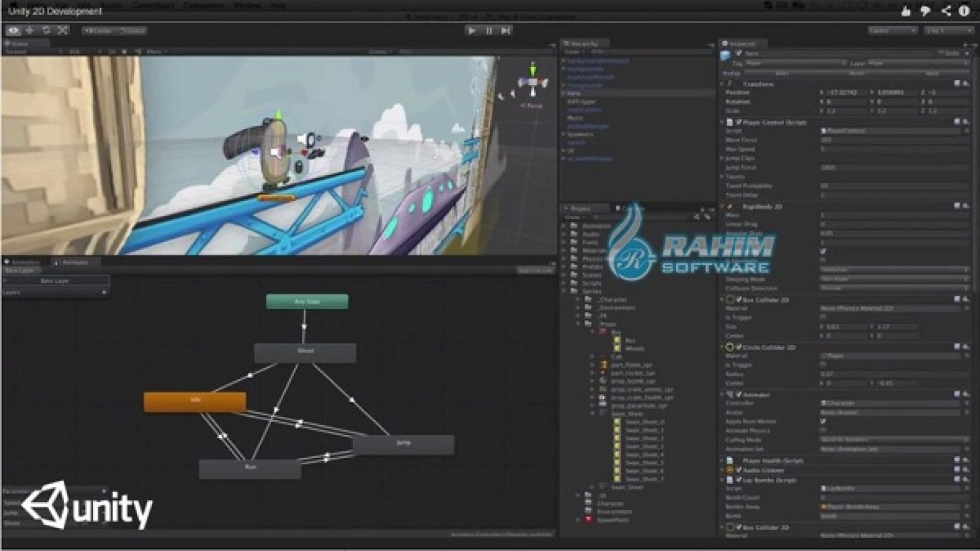Screen dimensions: 980x551
Task: Select the Scale tool in the toolbar
Action: point(61,29)
